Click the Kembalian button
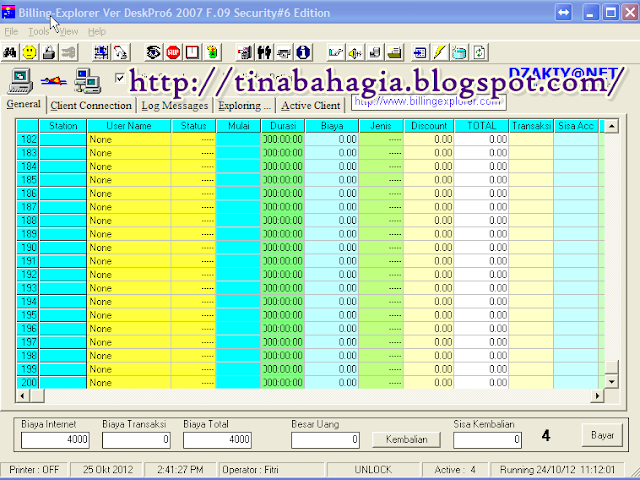Screen dimensions: 640x480 pyautogui.click(x=407, y=440)
